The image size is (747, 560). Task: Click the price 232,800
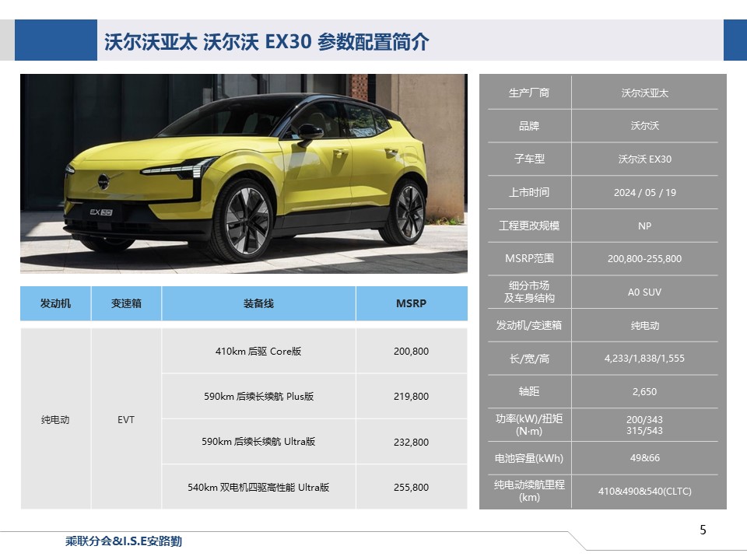411,442
